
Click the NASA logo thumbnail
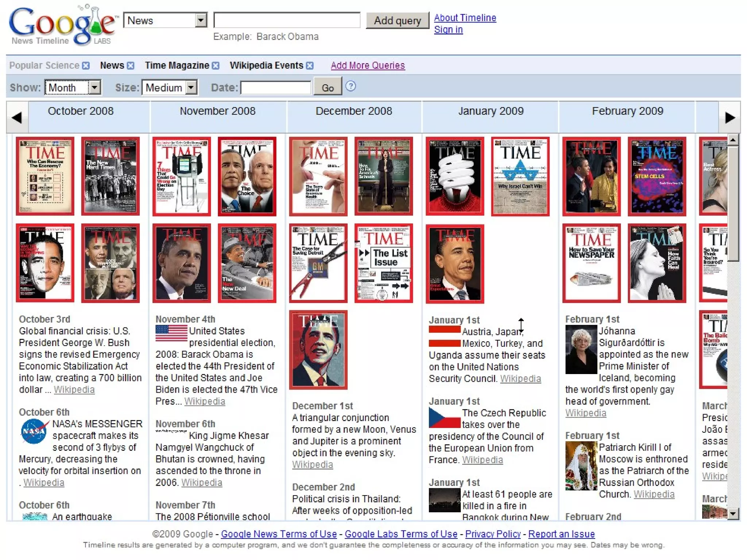[34, 431]
